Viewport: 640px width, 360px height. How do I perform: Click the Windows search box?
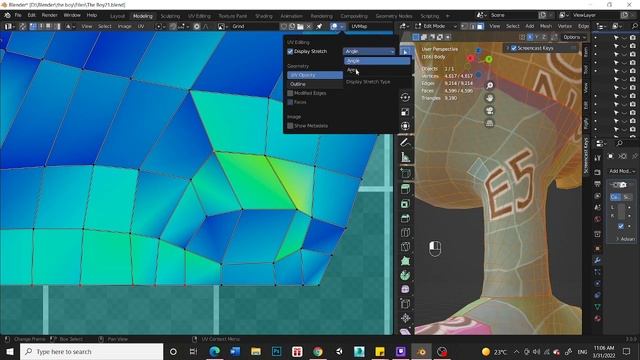(x=91, y=352)
